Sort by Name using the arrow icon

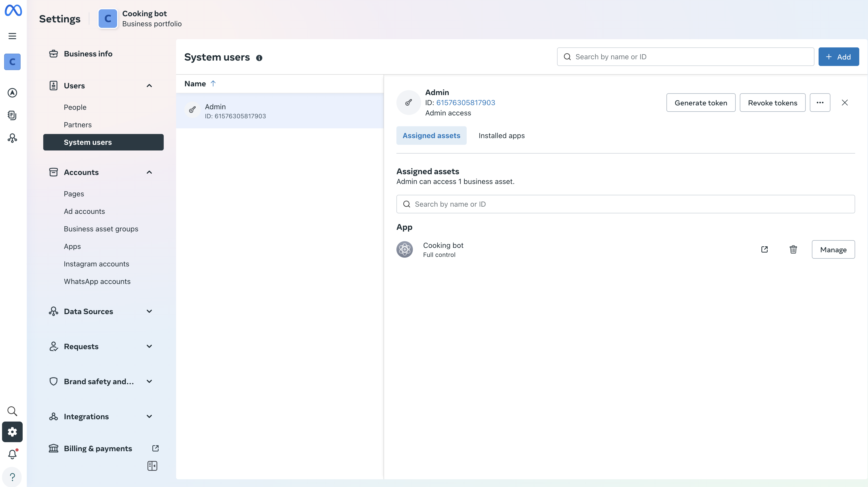point(213,84)
